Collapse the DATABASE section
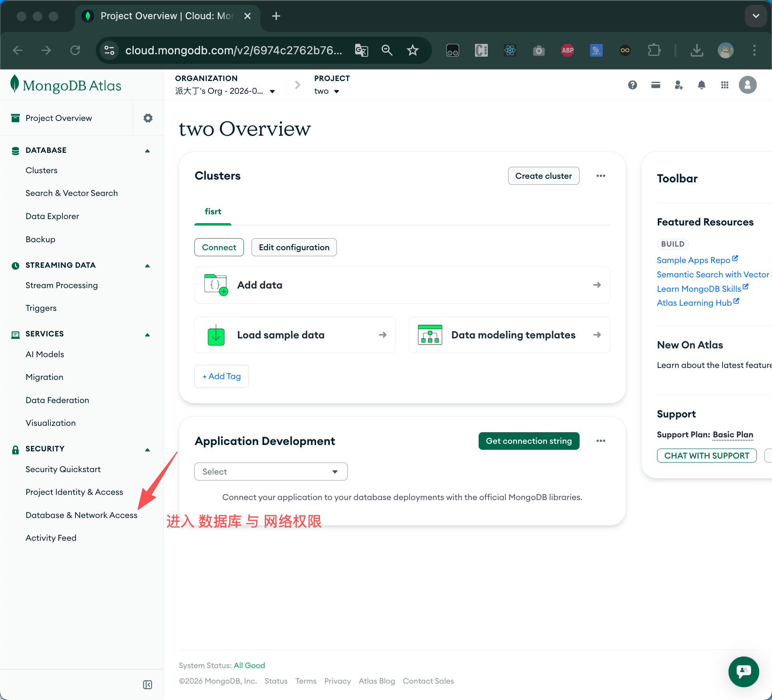772x700 pixels. (x=147, y=150)
